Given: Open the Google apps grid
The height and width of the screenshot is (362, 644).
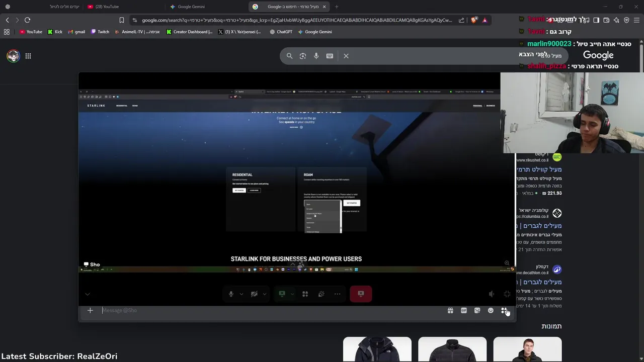Looking at the screenshot, I should [x=28, y=56].
